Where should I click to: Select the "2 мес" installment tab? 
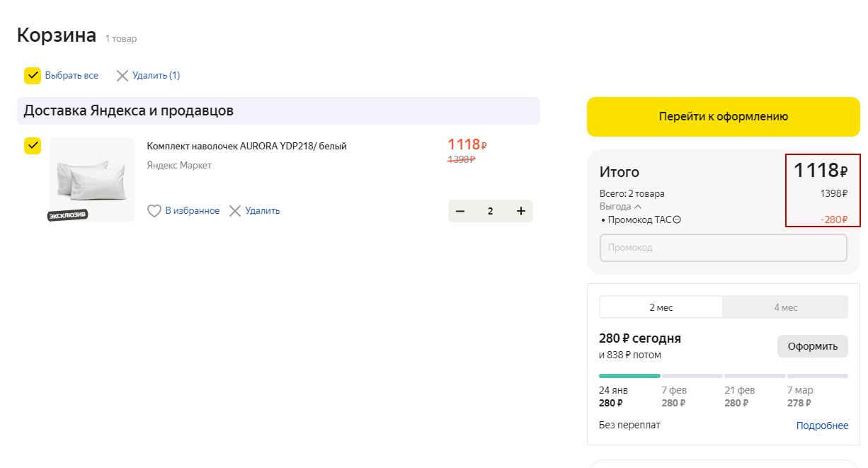(661, 307)
